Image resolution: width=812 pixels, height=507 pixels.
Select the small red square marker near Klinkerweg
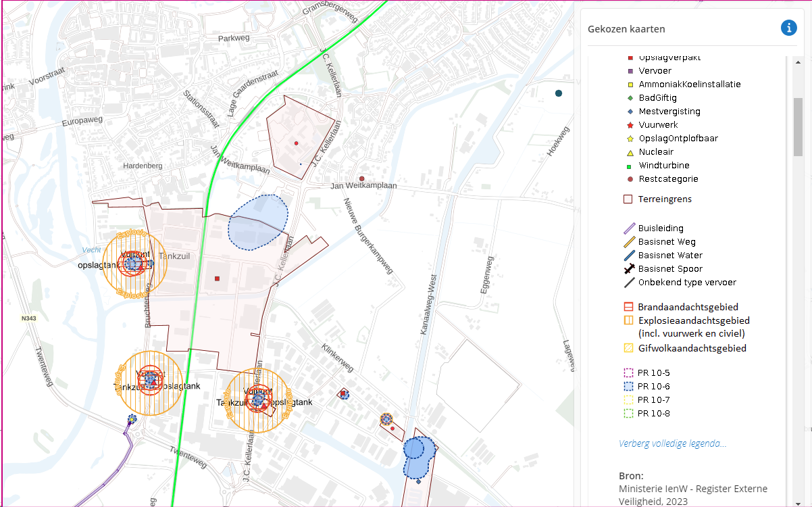coord(343,393)
